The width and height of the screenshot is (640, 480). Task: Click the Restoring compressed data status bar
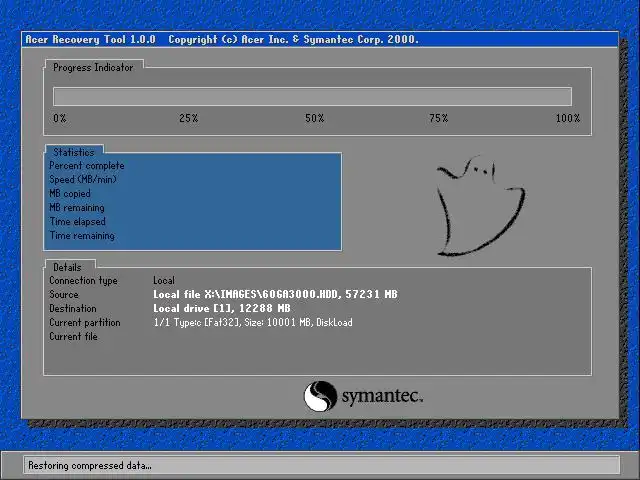tap(322, 465)
